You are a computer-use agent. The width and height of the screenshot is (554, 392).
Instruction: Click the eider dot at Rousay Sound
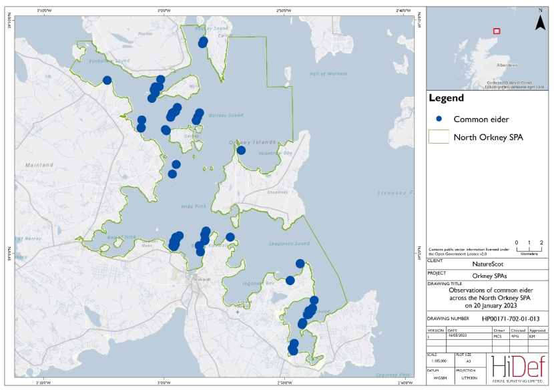pos(203,43)
